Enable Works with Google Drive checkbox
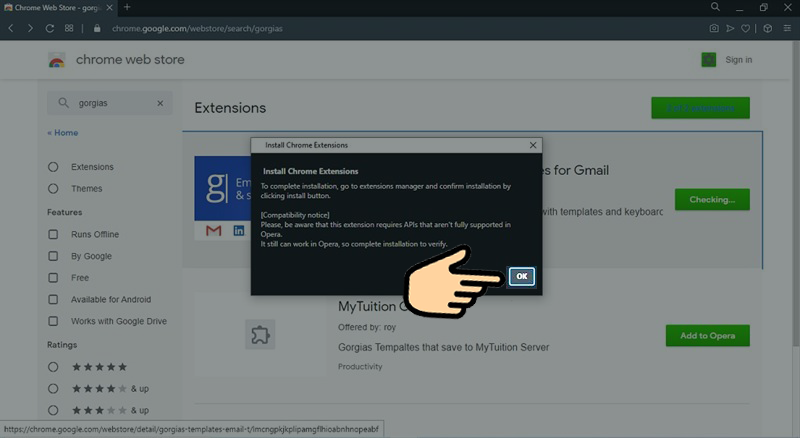This screenshot has width=800, height=438. pos(53,321)
